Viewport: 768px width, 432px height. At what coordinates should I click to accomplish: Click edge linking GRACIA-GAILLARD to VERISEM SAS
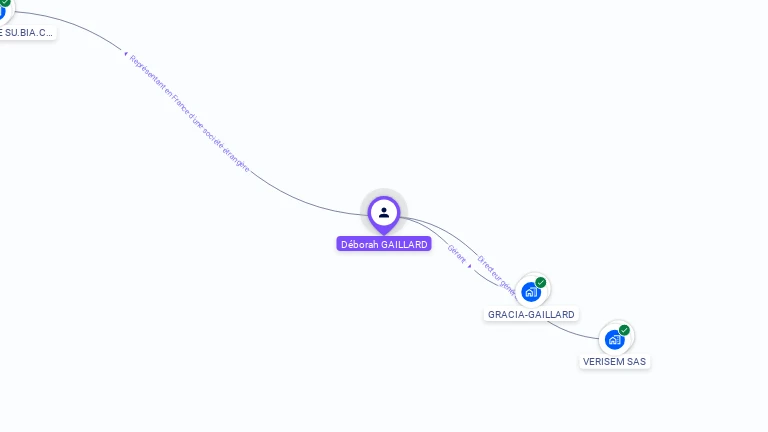pos(573,333)
